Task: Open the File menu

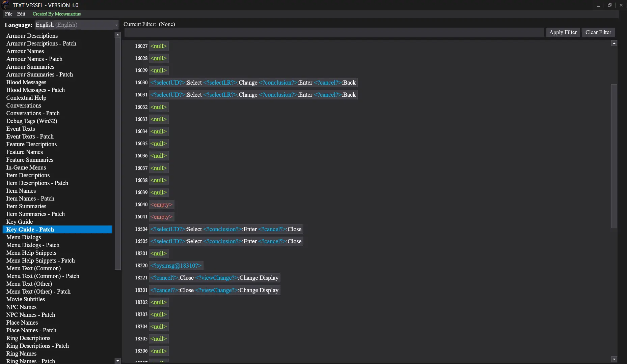Action: [x=9, y=14]
